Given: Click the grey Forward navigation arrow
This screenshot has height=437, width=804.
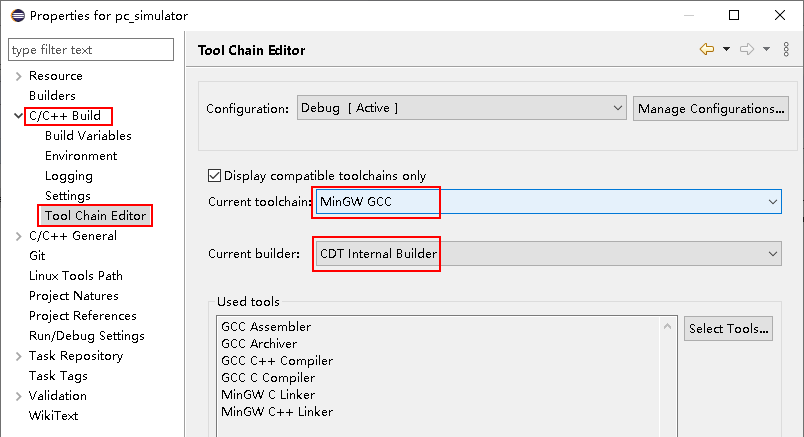Looking at the screenshot, I should pos(747,49).
